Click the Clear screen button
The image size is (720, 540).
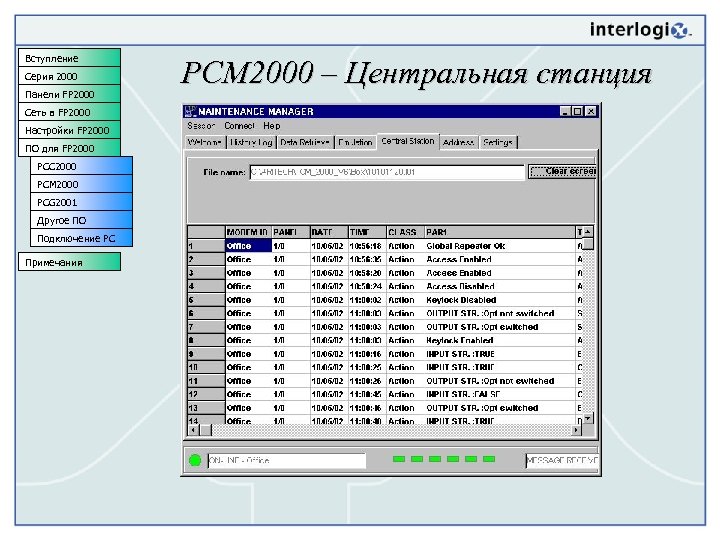click(x=562, y=171)
